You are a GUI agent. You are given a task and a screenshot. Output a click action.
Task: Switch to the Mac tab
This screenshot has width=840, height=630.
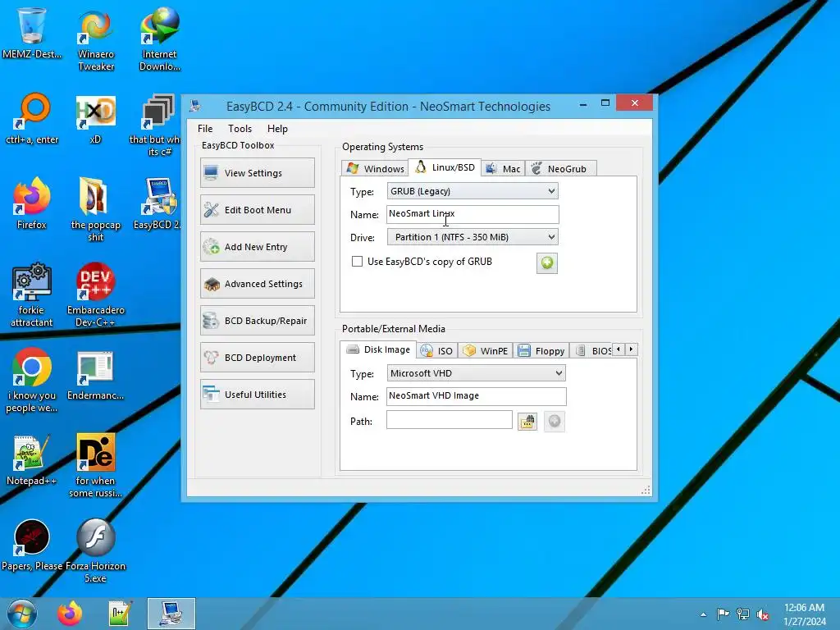(503, 169)
